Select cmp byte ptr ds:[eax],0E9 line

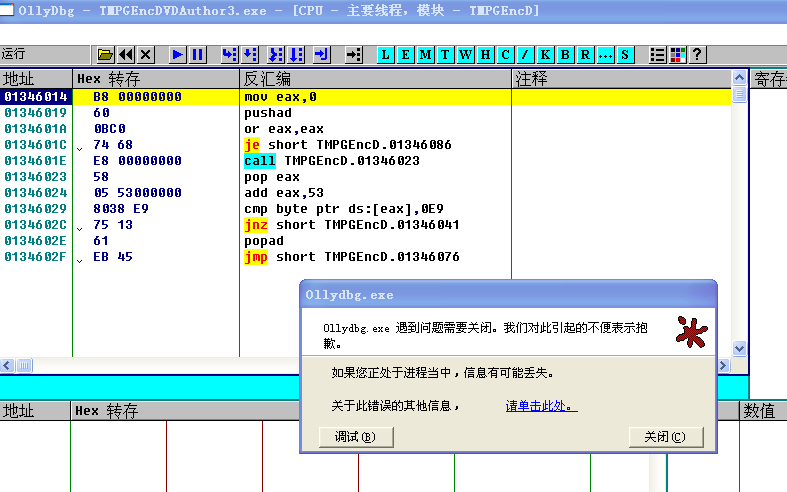(344, 209)
